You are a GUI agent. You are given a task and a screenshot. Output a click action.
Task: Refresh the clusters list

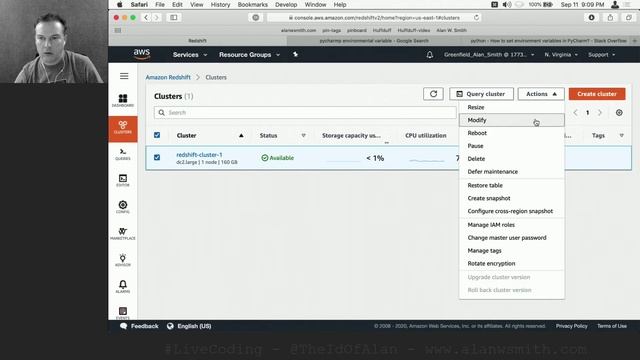[433, 94]
